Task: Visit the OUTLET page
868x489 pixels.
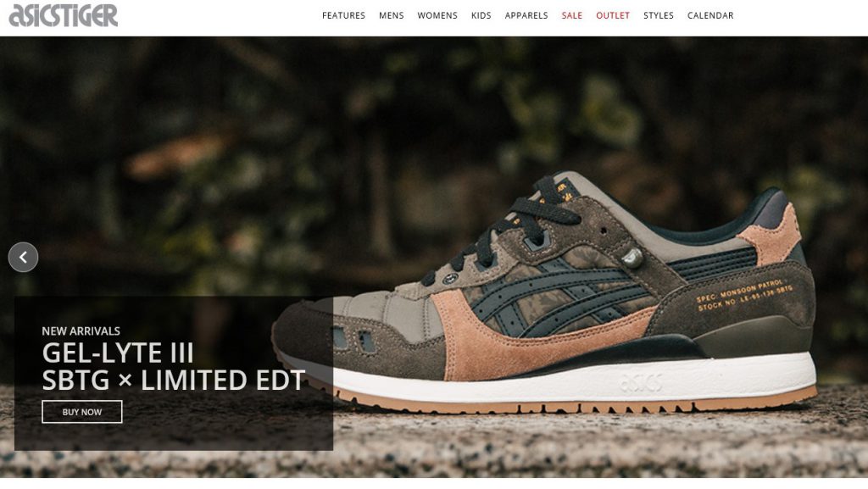Action: click(x=613, y=15)
